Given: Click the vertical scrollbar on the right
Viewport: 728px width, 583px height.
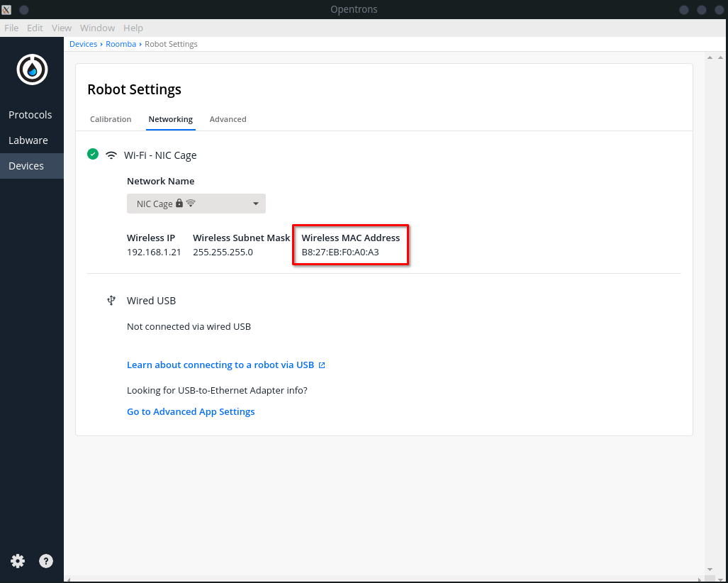Looking at the screenshot, I should pos(710,284).
